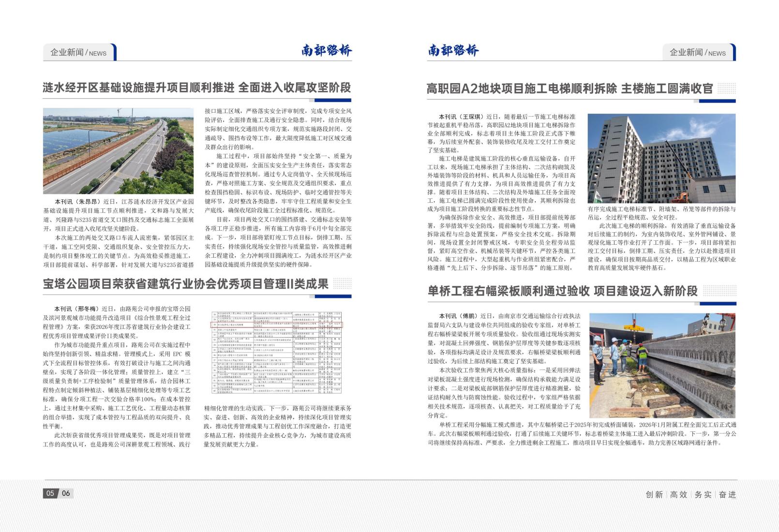This screenshot has height=532, width=779.
Task: Click byline 本刊讯（傅鹏）
Action: point(458,316)
